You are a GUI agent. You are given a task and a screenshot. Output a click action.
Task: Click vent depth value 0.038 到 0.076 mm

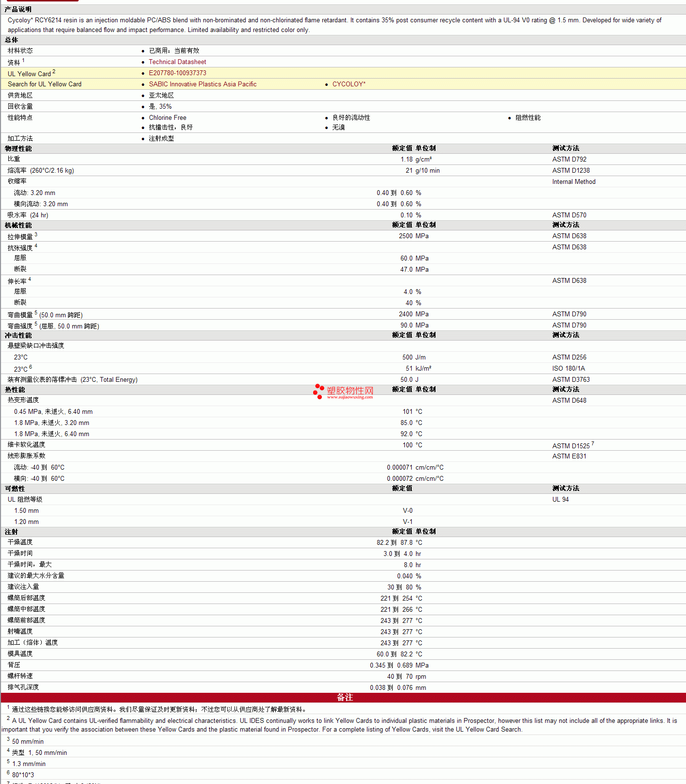[x=398, y=688]
